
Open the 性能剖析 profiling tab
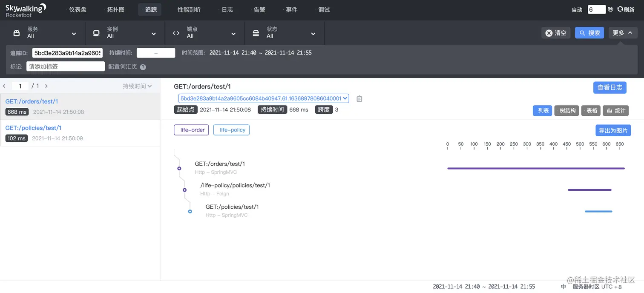[189, 9]
